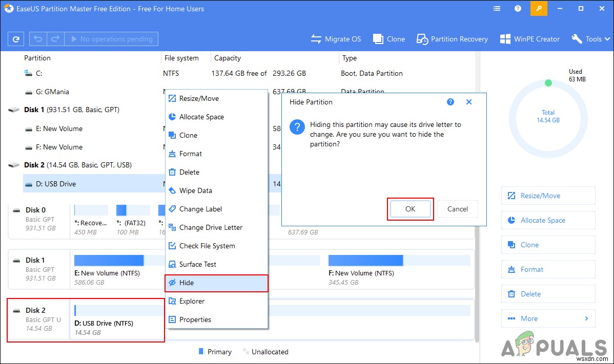The width and height of the screenshot is (614, 364).
Task: Open the Migrate OS tool
Action: [x=336, y=39]
